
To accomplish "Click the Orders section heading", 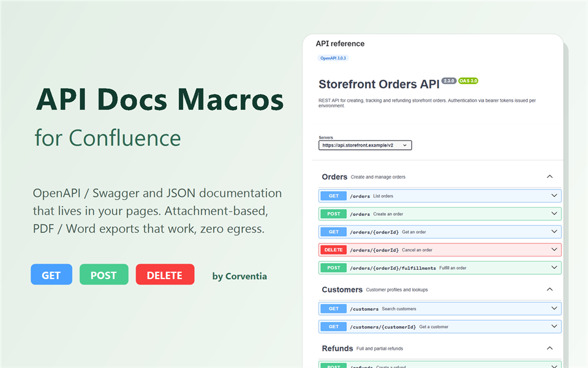I will (334, 177).
